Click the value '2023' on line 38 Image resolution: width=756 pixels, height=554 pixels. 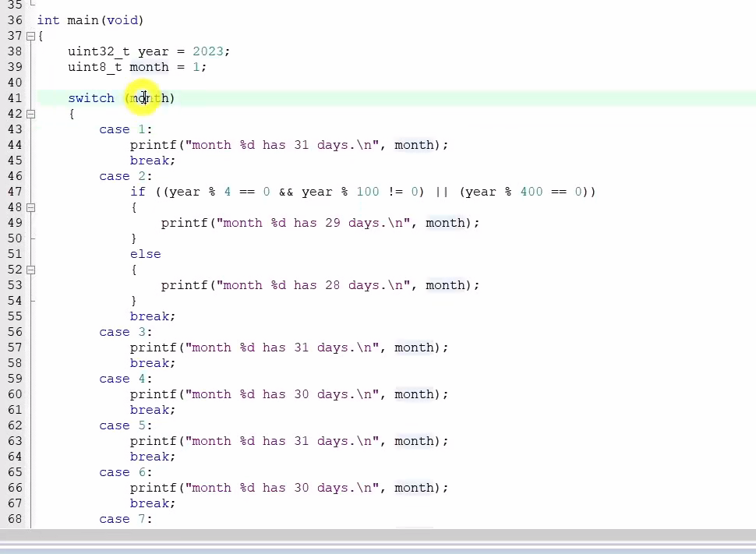[x=208, y=51]
